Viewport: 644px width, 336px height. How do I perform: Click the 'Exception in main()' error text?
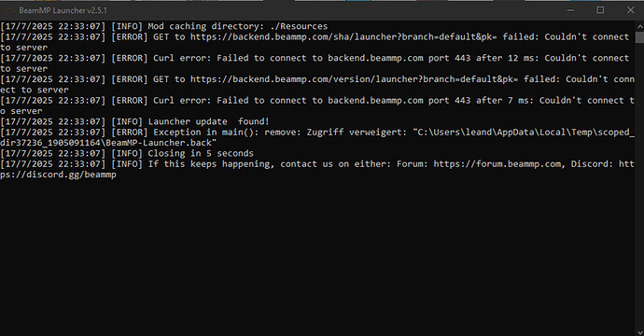[x=205, y=133]
